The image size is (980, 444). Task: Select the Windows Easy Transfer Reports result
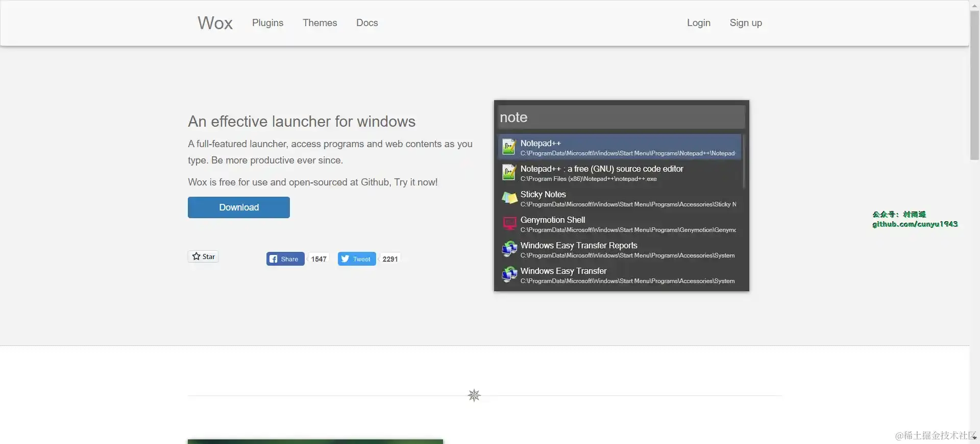619,249
